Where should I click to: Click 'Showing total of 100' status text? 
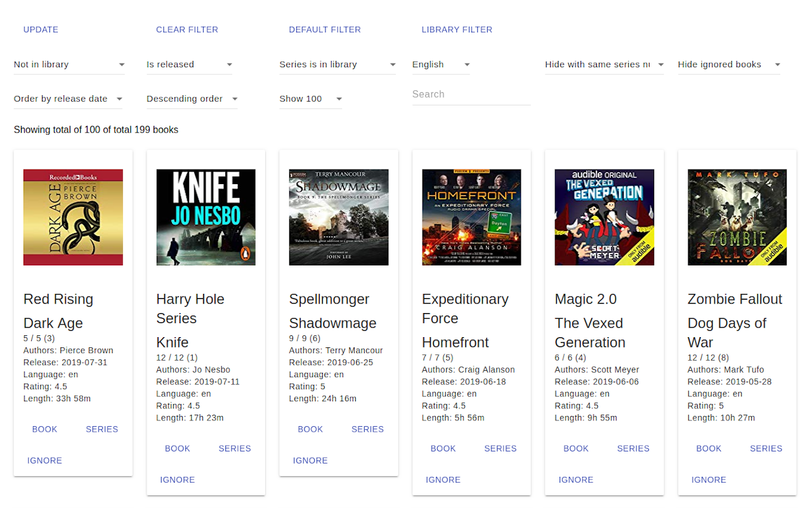click(x=96, y=130)
